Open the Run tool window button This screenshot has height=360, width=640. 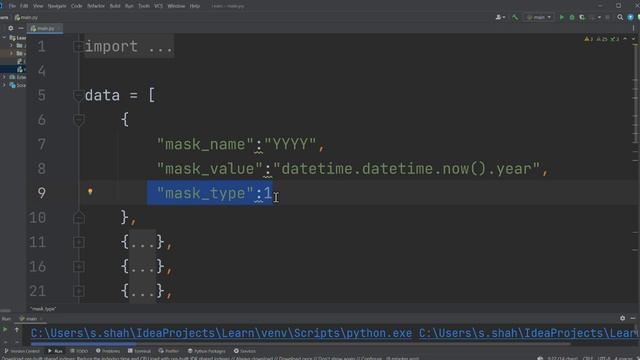point(55,351)
